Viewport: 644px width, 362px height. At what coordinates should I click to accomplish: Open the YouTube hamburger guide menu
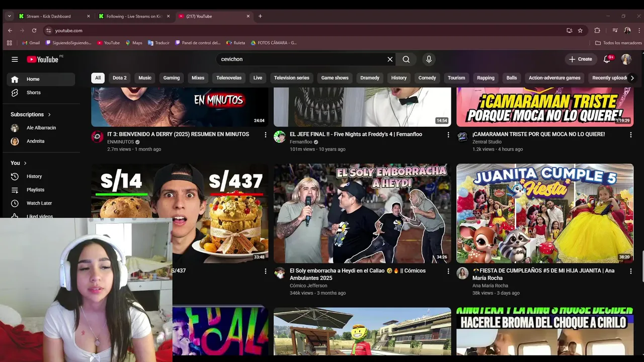point(15,59)
